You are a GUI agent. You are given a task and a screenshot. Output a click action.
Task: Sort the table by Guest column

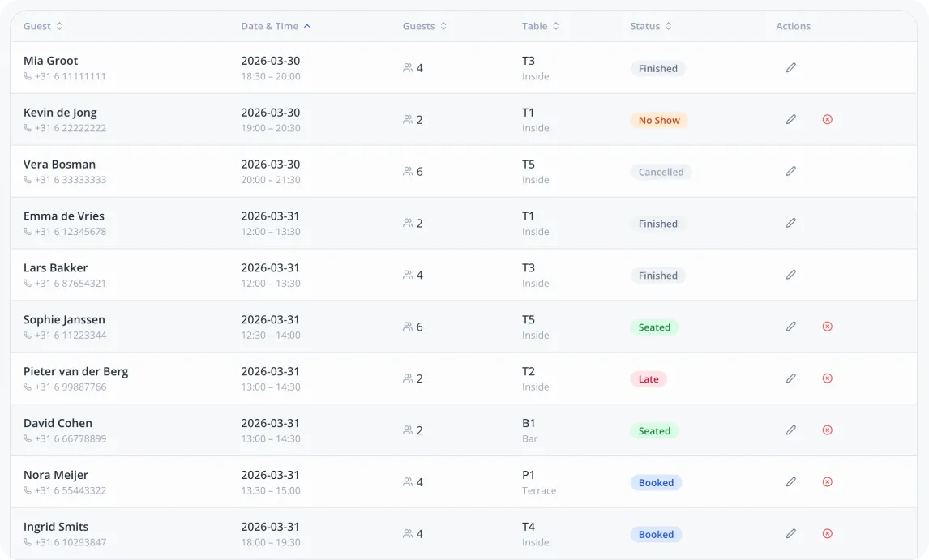[43, 26]
